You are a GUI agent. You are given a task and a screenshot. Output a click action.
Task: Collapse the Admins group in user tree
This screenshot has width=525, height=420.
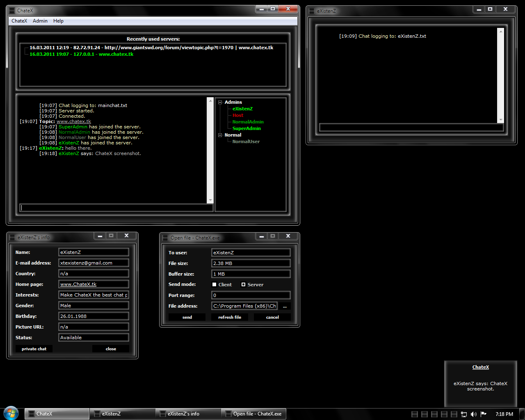tap(220, 103)
